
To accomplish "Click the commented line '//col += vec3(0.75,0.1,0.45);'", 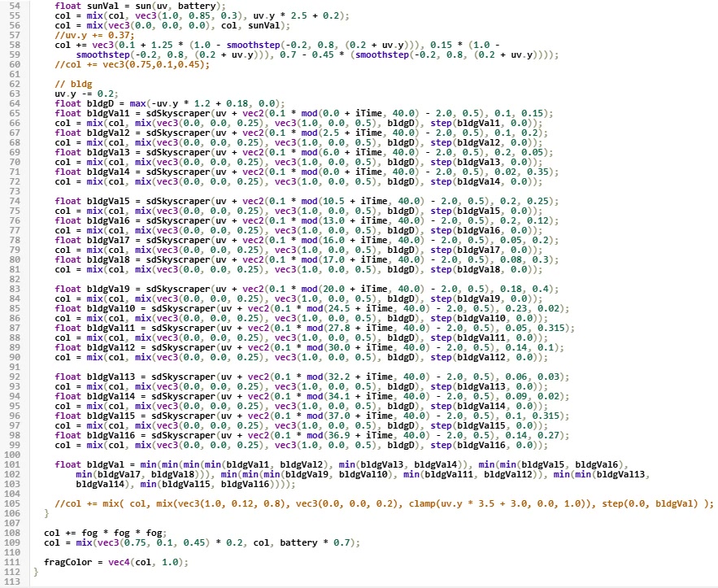I will pos(133,64).
